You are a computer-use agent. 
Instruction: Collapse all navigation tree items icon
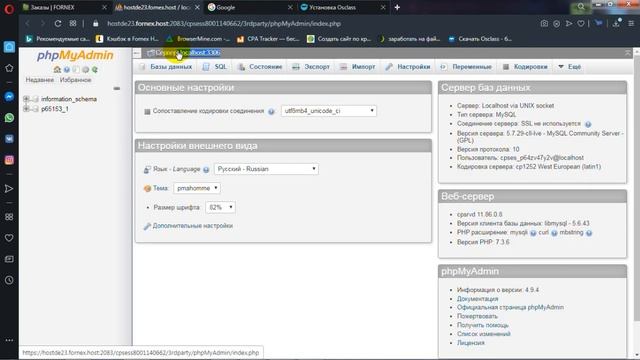117,88
